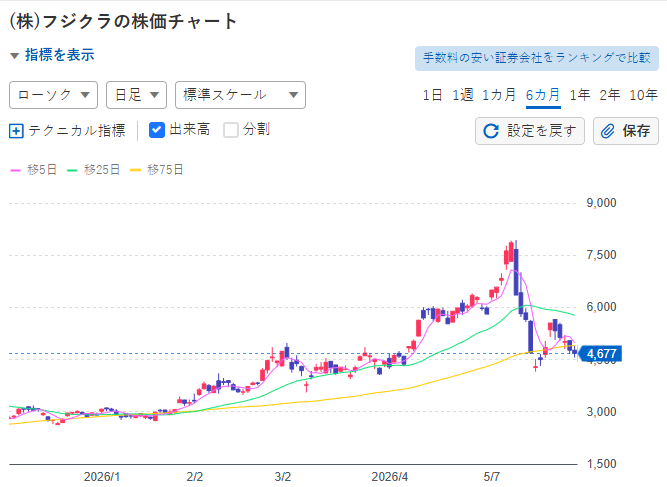Screen dimensions: 667x487
Task: Click the 設定を戻す reset button
Action: (x=530, y=131)
